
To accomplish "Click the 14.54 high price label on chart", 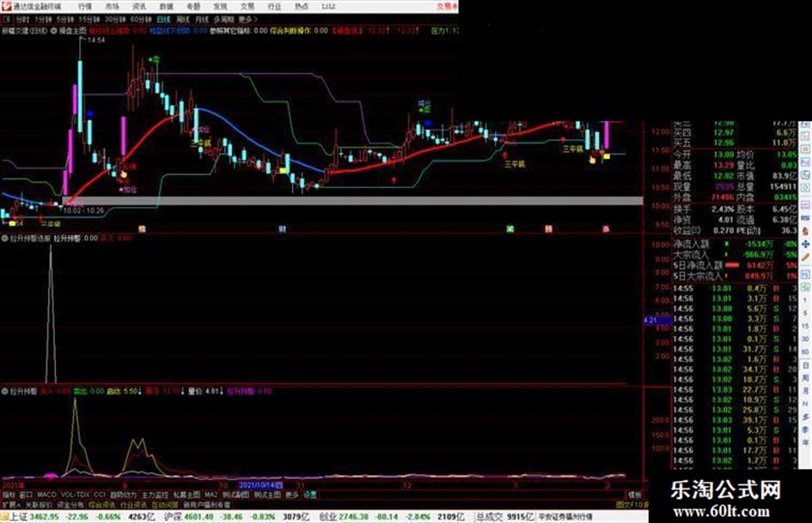I will 96,40.
